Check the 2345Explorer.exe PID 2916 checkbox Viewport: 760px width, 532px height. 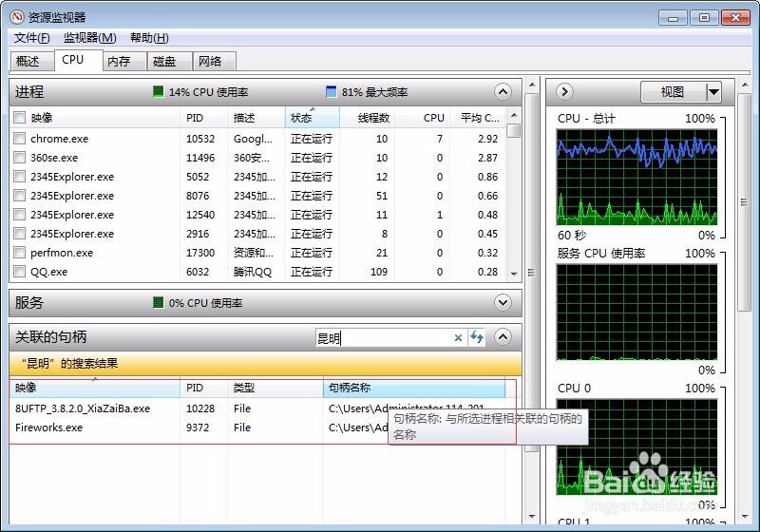(x=19, y=234)
